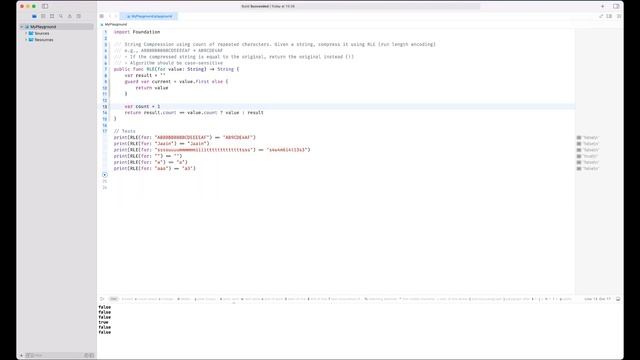Go back in editor history
The width and height of the screenshot is (640, 360).
pyautogui.click(x=110, y=16)
